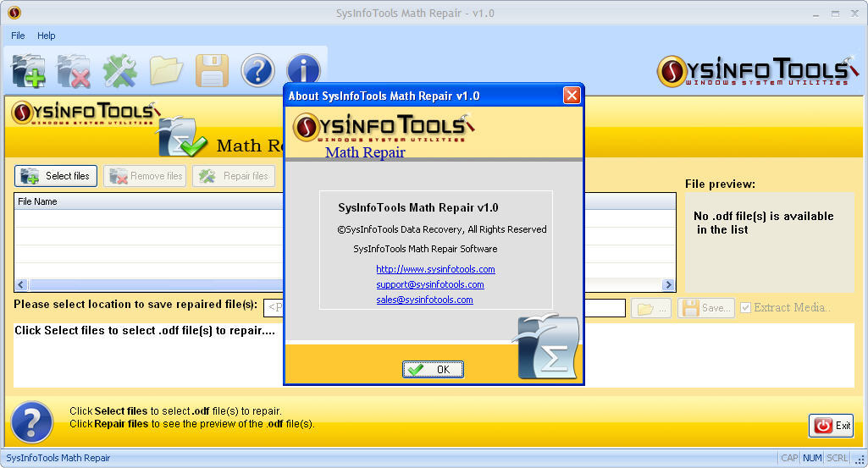
Task: Open the Help menu
Action: pos(46,36)
